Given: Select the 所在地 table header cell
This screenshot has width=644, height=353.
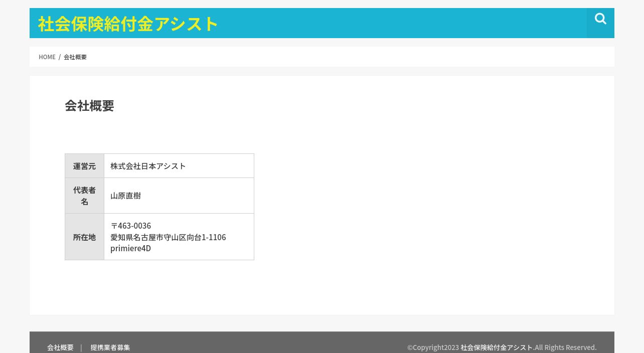Looking at the screenshot, I should 84,237.
